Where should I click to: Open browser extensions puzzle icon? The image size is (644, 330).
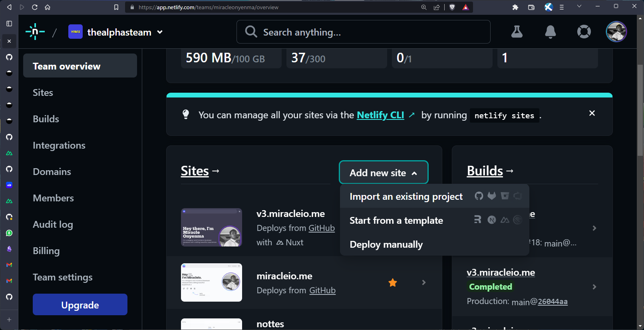[515, 7]
